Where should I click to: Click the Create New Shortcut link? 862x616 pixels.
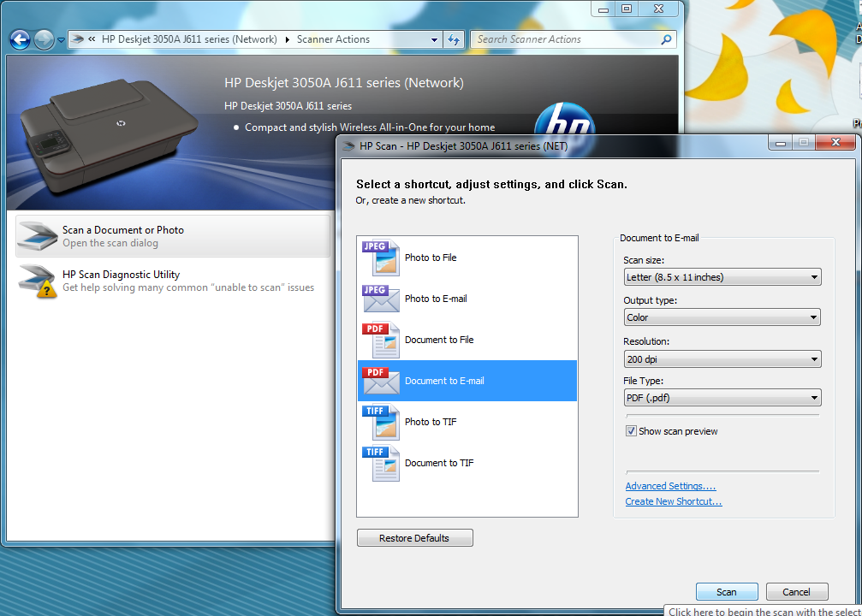[673, 501]
